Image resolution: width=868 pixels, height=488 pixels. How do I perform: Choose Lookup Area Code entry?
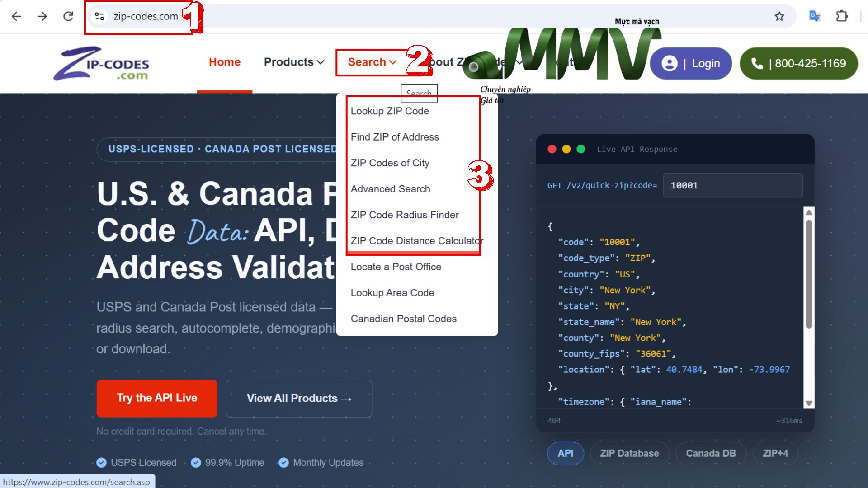coord(392,293)
